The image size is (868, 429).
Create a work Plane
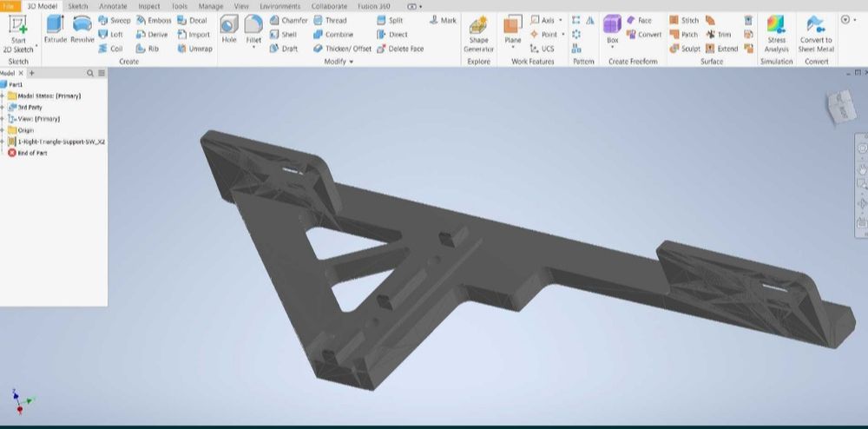point(513,30)
